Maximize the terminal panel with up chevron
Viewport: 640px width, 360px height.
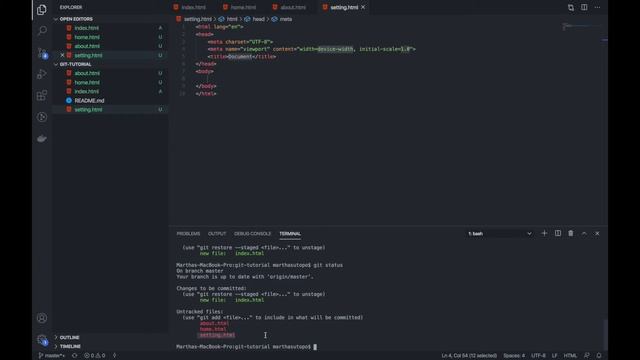pyautogui.click(x=584, y=233)
